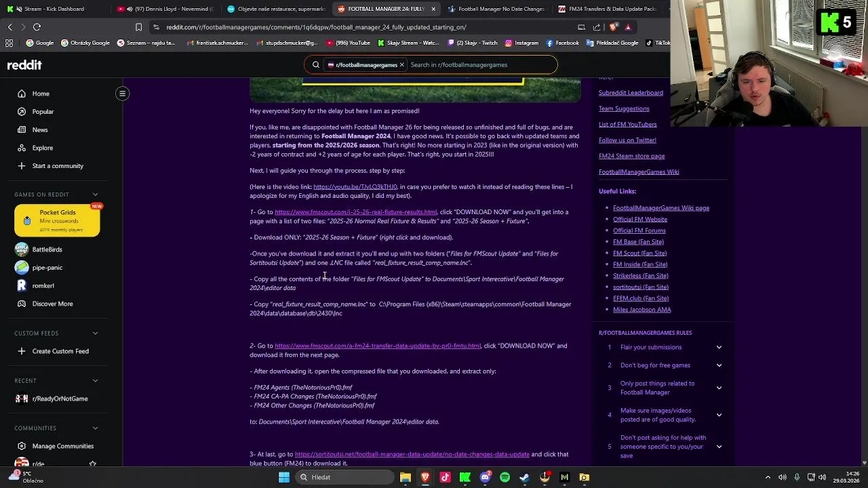Open Explore in the reddit sidebar
868x488 pixels.
click(42, 148)
